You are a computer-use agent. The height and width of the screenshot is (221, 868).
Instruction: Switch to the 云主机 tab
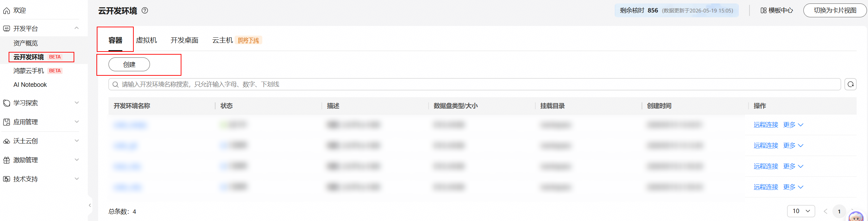[223, 40]
